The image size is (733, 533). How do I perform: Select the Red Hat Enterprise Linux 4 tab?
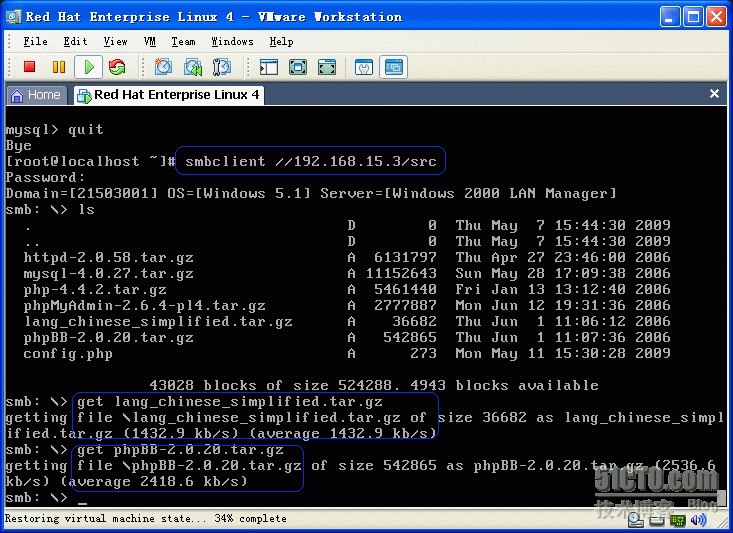pos(169,95)
